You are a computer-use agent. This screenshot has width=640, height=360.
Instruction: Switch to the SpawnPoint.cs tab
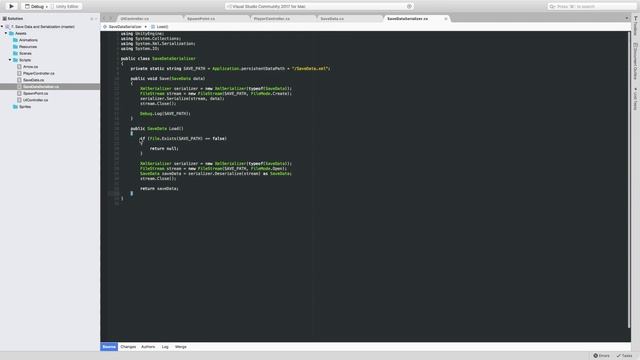tap(216, 19)
